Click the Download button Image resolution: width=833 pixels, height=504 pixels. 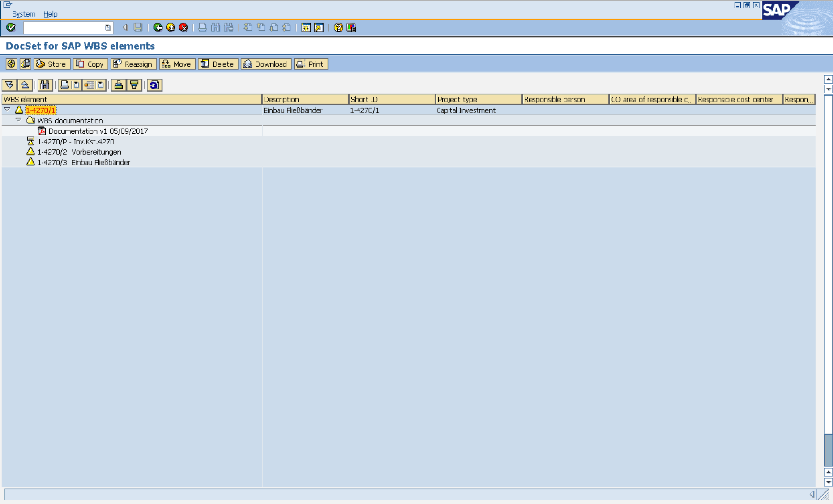266,64
